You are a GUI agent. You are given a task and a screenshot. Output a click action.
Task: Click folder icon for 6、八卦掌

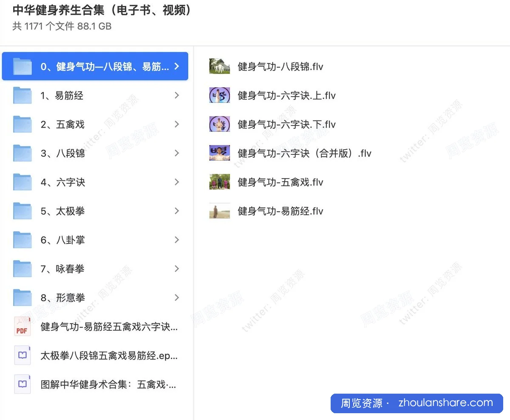tap(23, 240)
